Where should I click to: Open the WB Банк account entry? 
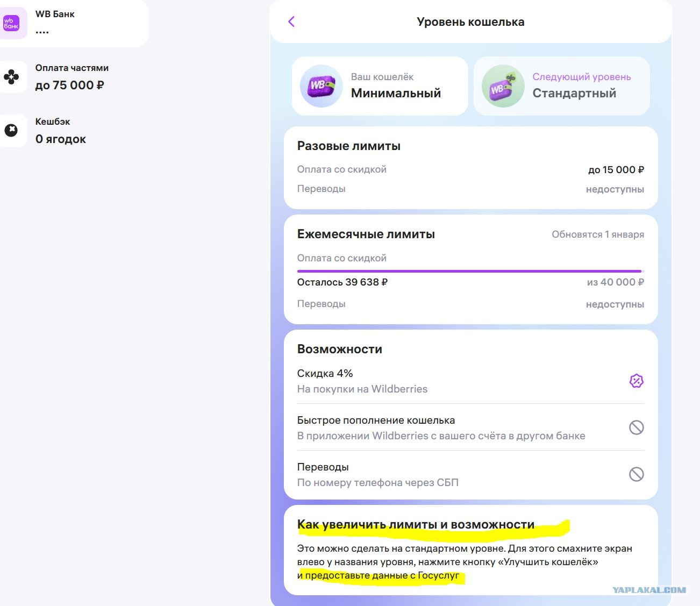tap(74, 23)
